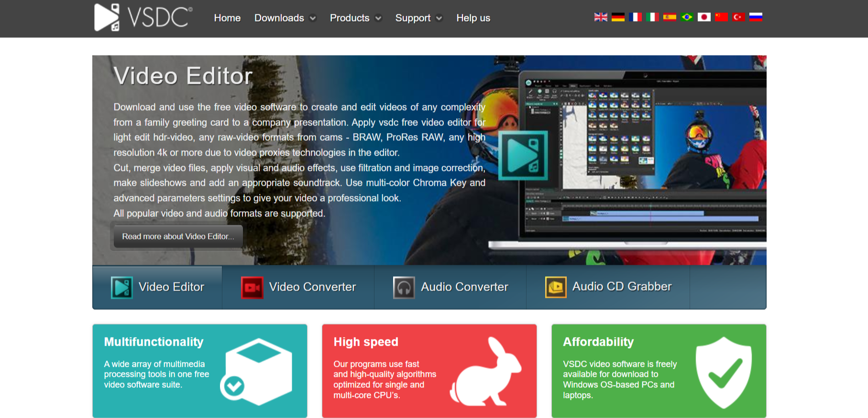This screenshot has width=868, height=418.
Task: Click the shield checkmark icon in Affordability card
Action: click(x=724, y=372)
